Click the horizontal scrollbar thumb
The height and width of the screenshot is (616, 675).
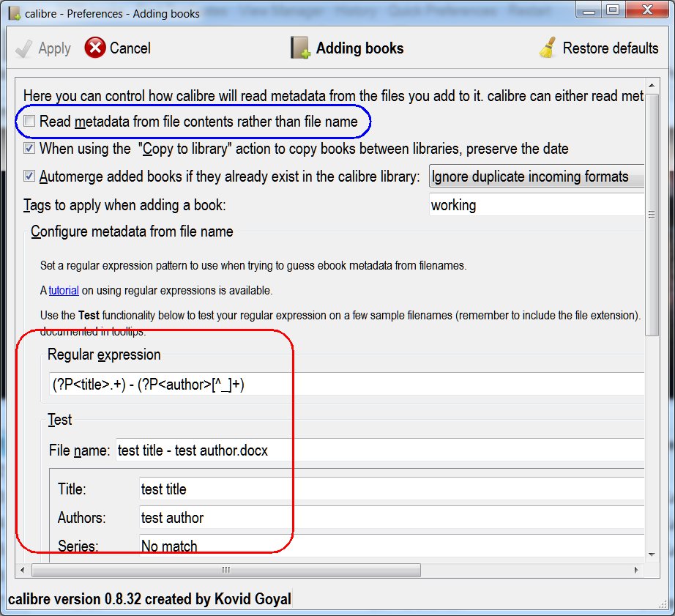point(226,570)
